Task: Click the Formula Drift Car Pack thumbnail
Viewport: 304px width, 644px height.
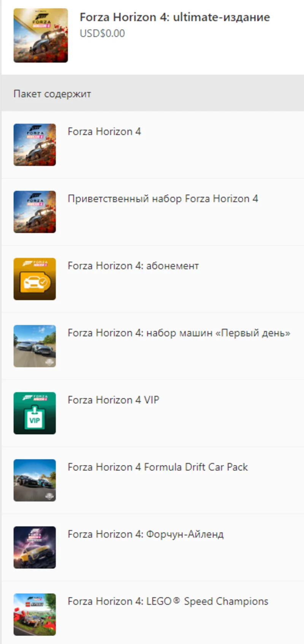Action: [35, 480]
